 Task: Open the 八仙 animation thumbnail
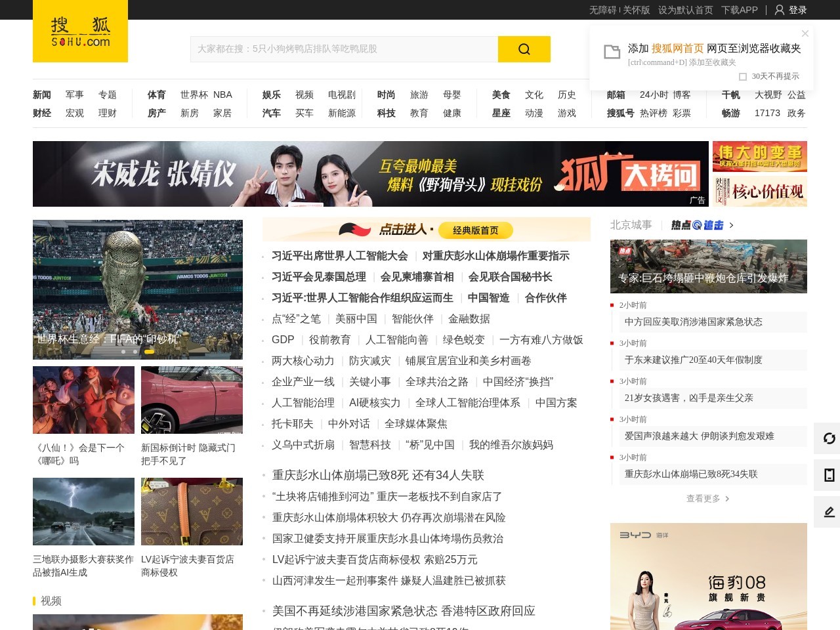pyautogui.click(x=83, y=400)
